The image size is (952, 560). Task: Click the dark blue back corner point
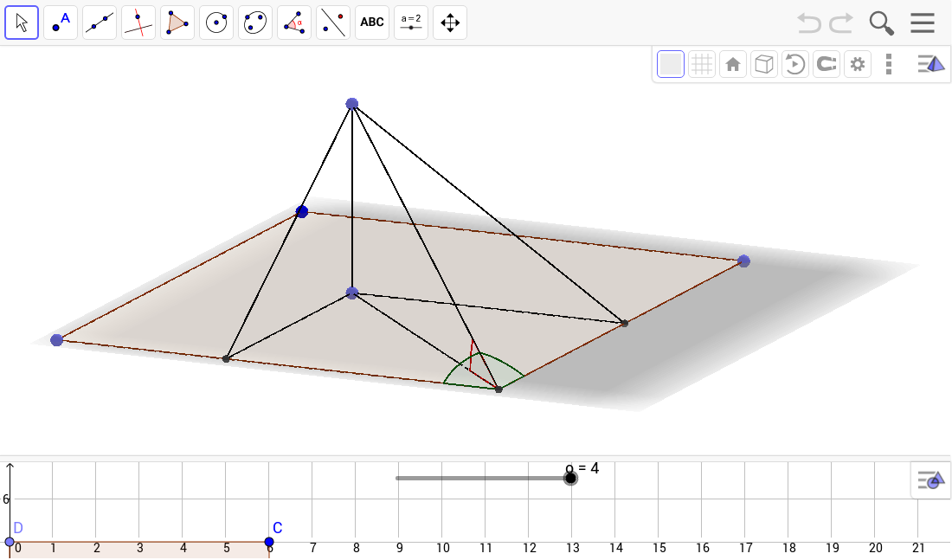(x=302, y=211)
